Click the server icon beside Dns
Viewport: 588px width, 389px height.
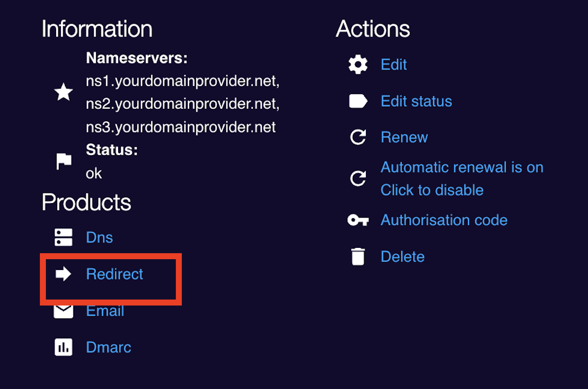pos(63,238)
